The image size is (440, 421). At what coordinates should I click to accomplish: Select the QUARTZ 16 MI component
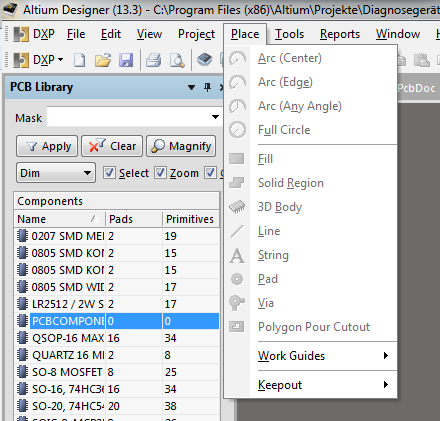tap(117, 355)
